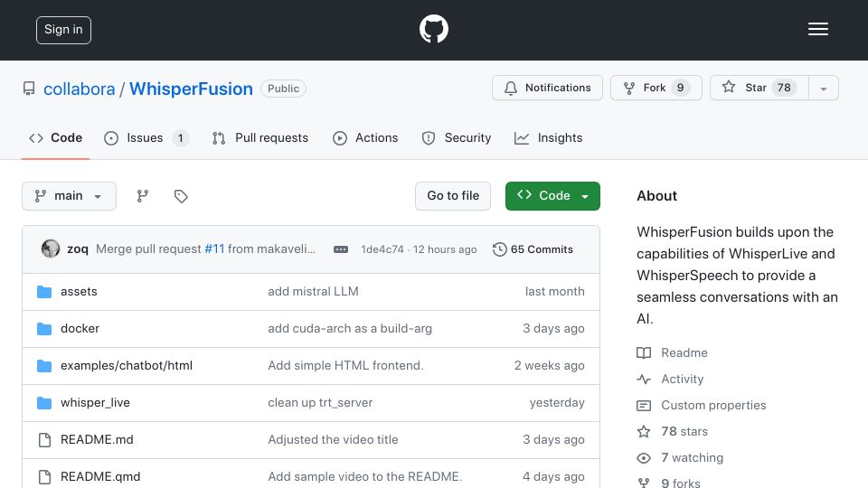View tags via the tag icon
Viewport: 868px width, 488px height.
pos(181,196)
